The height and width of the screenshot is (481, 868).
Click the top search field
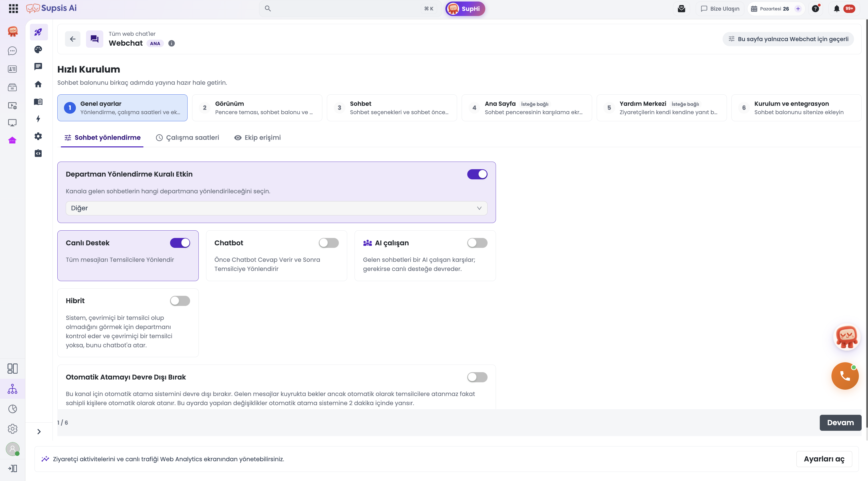(x=350, y=9)
